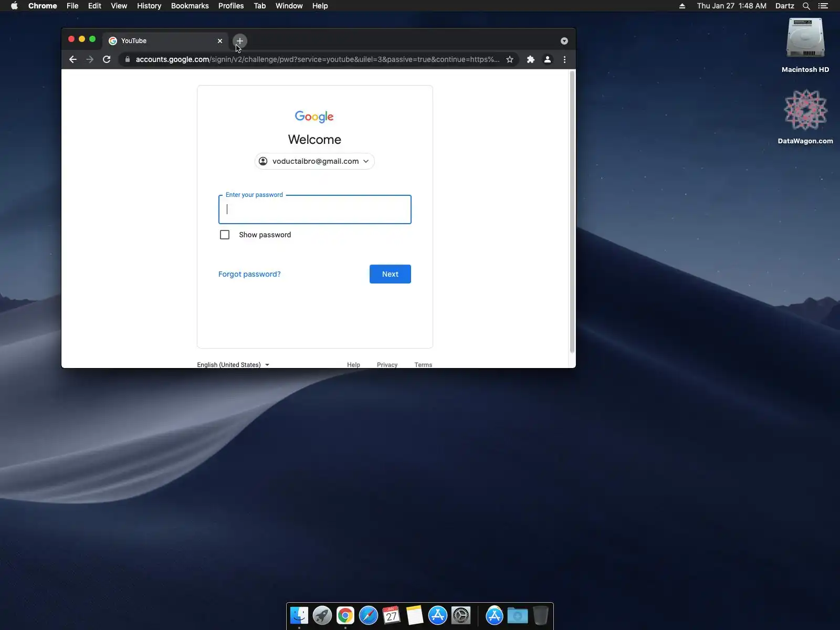This screenshot has width=840, height=630.
Task: Close the YouTube tab
Action: [x=220, y=41]
